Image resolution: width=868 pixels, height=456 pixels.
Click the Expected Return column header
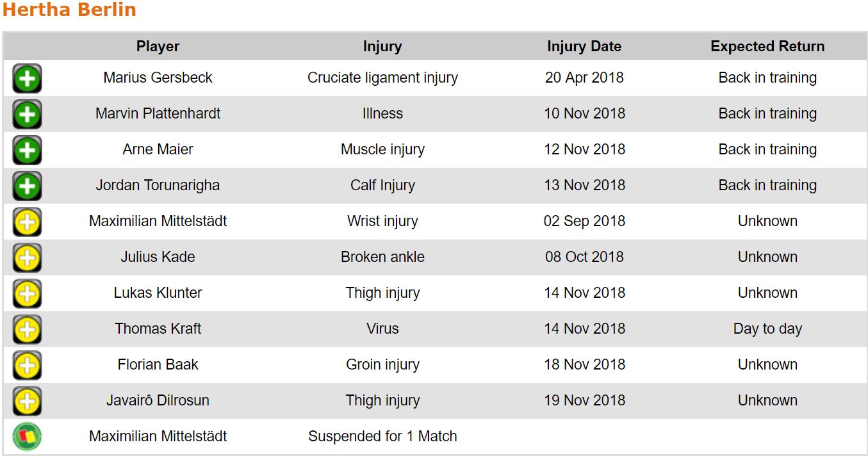coord(767,46)
